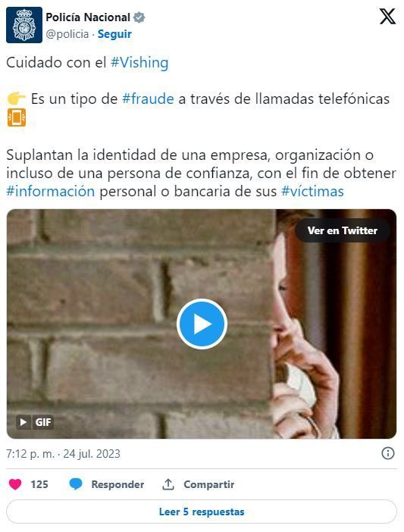The width and height of the screenshot is (404, 532).
Task: Play the GIF with the blue play button
Action: point(202,324)
